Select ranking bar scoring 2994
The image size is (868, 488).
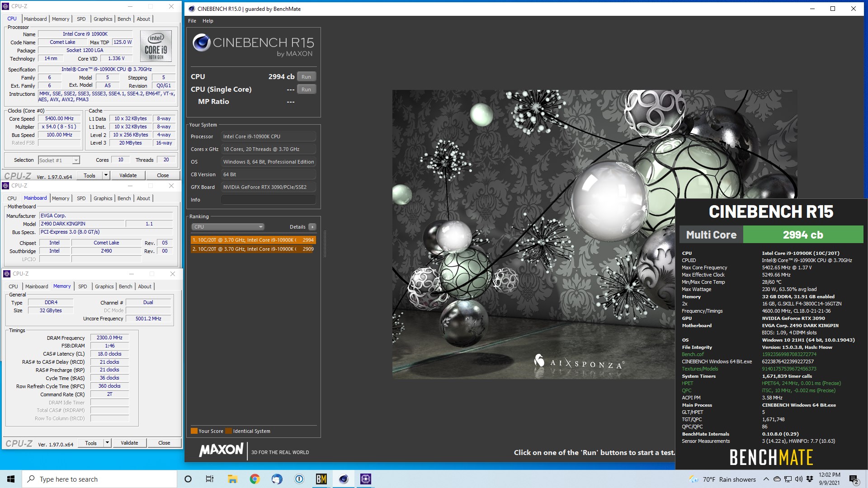[x=253, y=240]
